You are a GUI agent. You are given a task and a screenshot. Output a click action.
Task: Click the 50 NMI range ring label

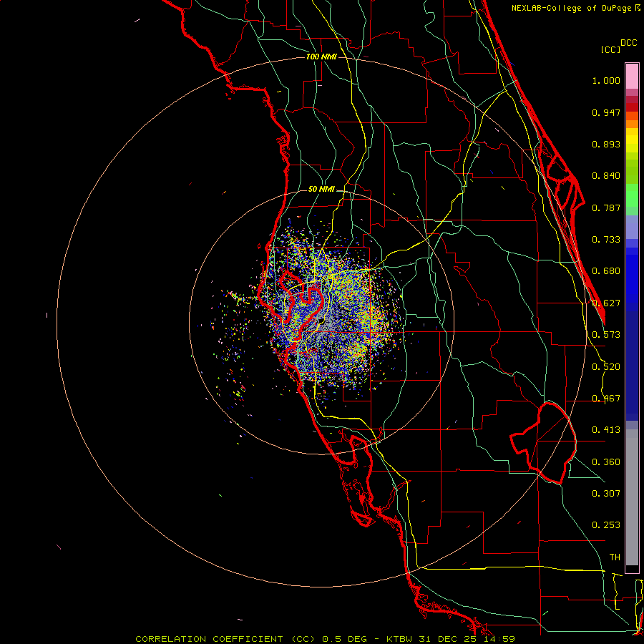coord(321,190)
